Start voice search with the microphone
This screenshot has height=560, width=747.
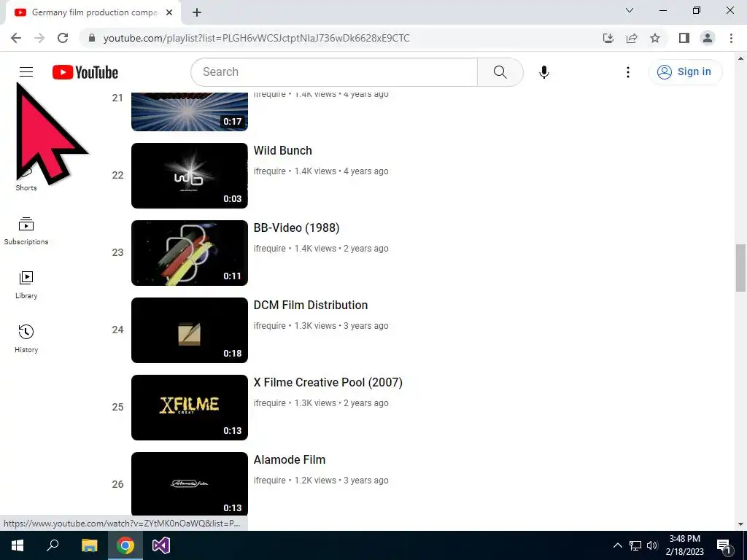(x=544, y=72)
